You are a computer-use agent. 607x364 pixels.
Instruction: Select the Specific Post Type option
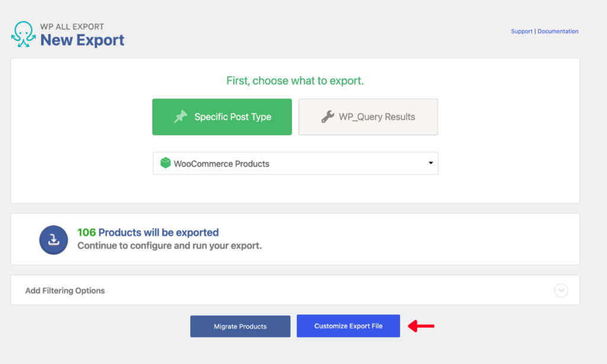pyautogui.click(x=222, y=117)
